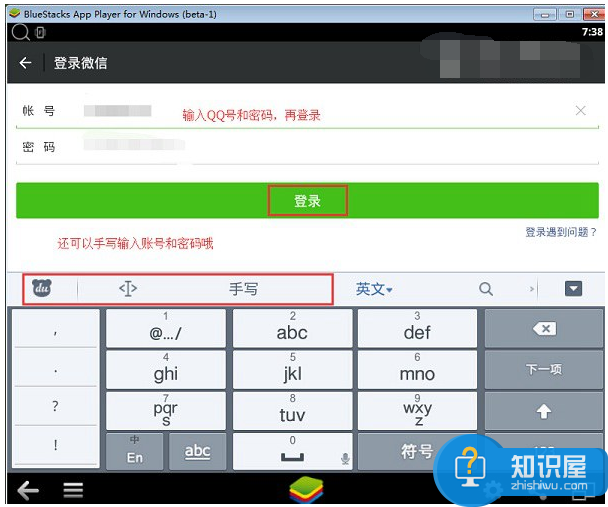Toggle the 中/En language key
The width and height of the screenshot is (608, 507).
tap(135, 452)
